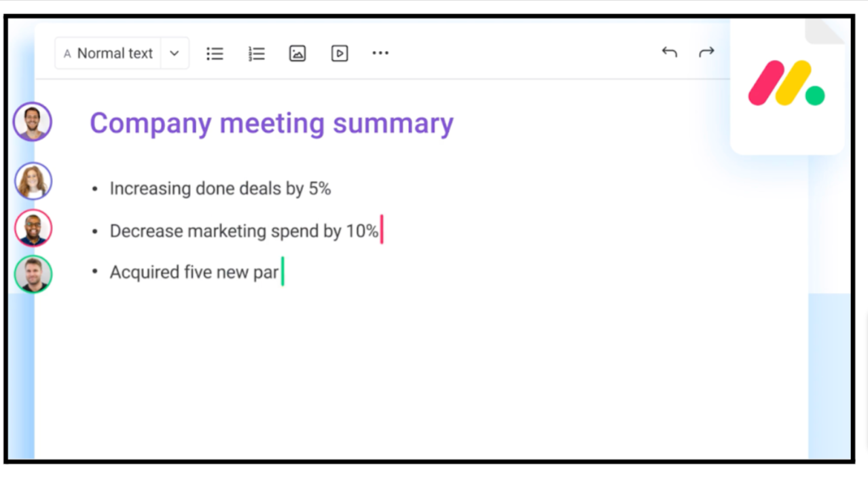Image resolution: width=868 pixels, height=486 pixels.
Task: Redo the last undone edit
Action: point(706,52)
